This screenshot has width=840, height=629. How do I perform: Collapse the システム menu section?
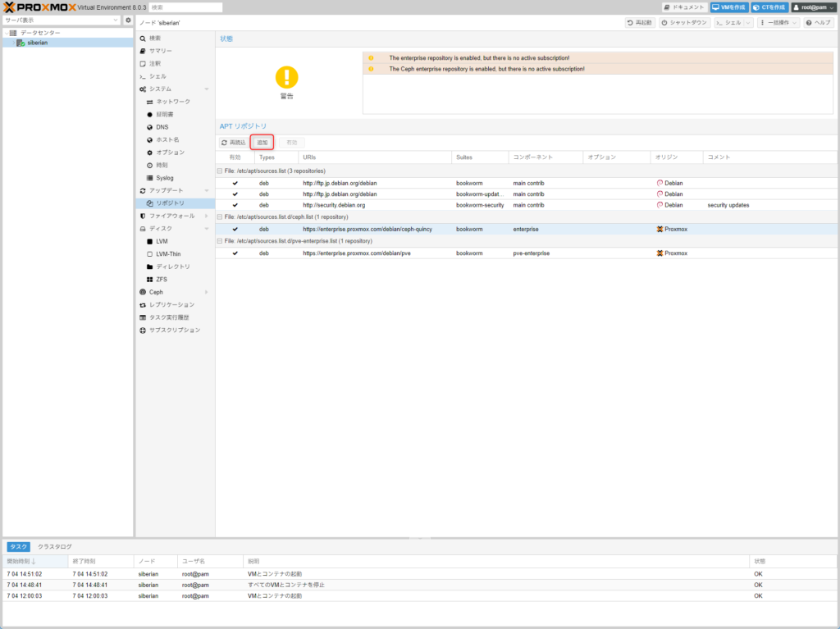(x=207, y=89)
